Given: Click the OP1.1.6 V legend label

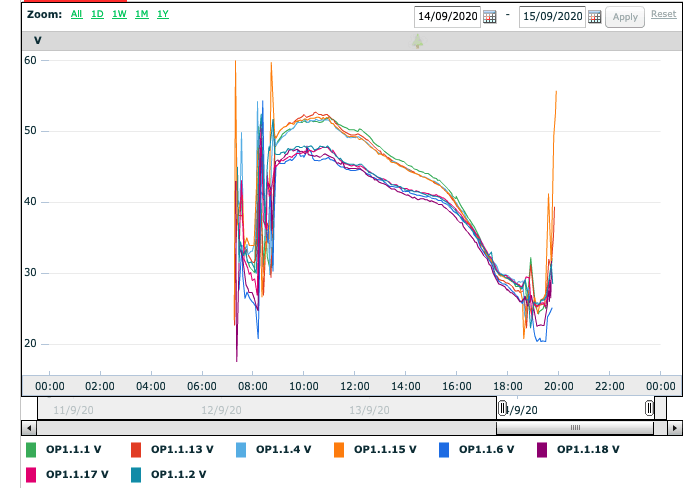Looking at the screenshot, I should click(487, 449).
